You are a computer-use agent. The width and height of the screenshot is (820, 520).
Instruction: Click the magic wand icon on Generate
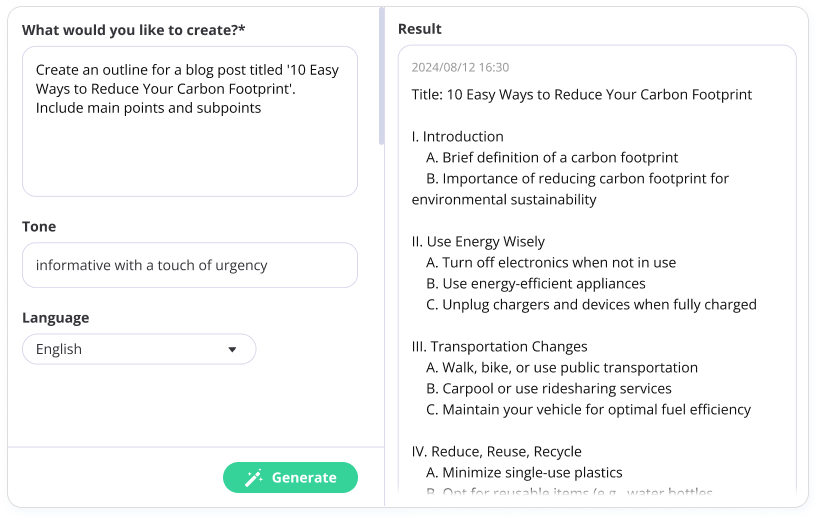point(254,478)
